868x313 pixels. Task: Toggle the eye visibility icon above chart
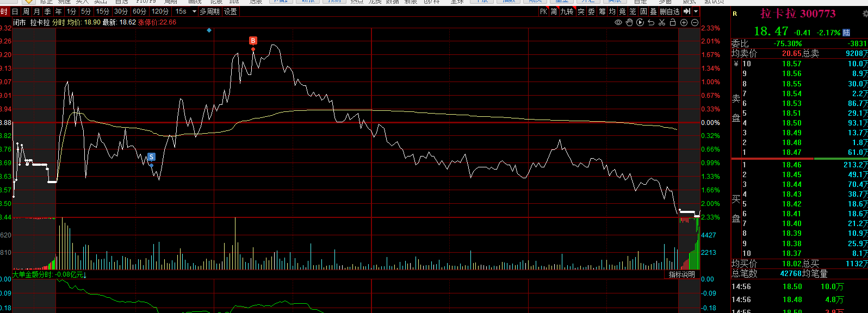(618, 22)
